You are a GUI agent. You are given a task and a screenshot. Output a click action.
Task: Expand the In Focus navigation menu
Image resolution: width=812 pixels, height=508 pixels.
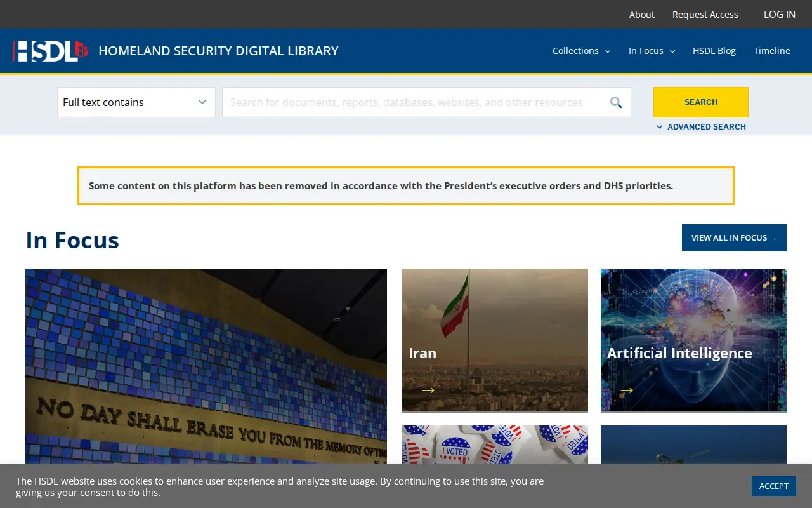[652, 51]
